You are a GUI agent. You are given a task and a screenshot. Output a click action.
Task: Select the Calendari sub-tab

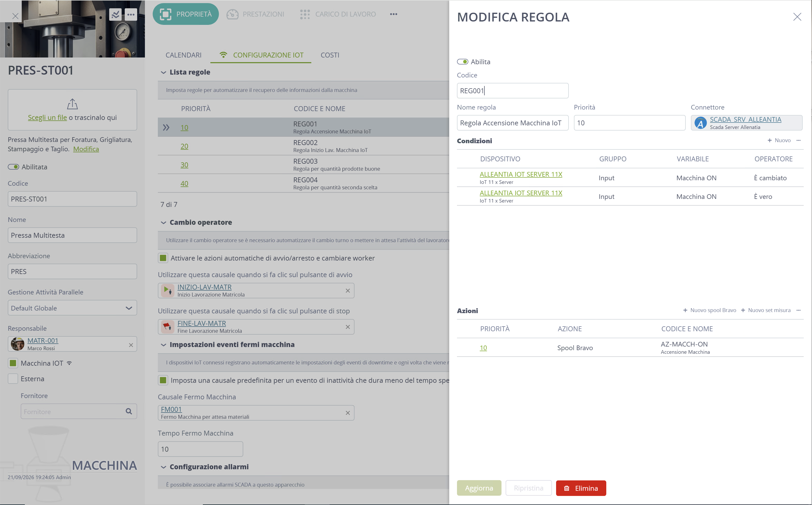(x=183, y=55)
